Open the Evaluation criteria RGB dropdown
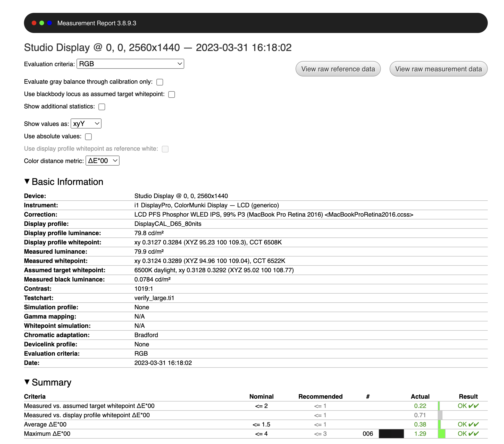 tap(130, 64)
